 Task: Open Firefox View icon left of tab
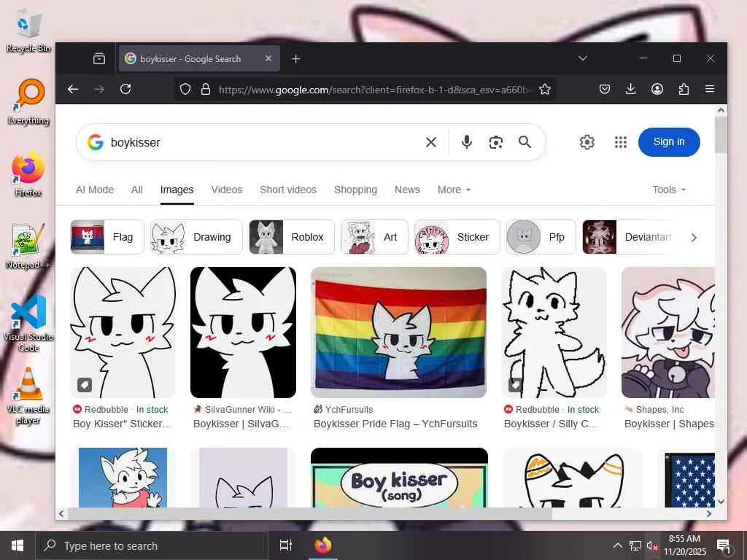(x=99, y=58)
